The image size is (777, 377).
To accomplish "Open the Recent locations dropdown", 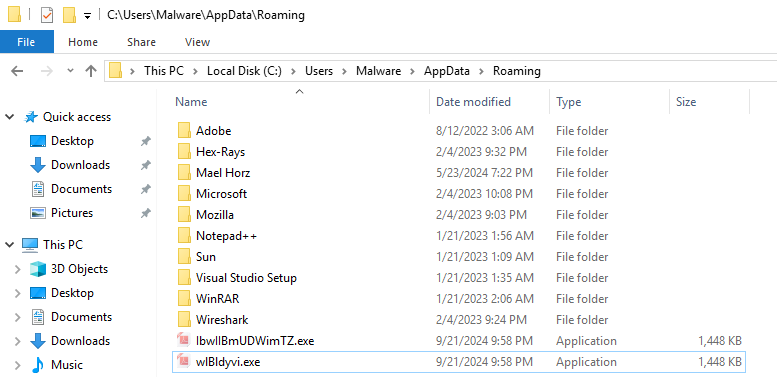I will coord(70,71).
